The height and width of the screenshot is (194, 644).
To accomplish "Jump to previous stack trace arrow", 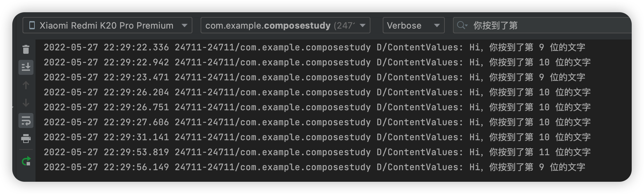I will 26,85.
